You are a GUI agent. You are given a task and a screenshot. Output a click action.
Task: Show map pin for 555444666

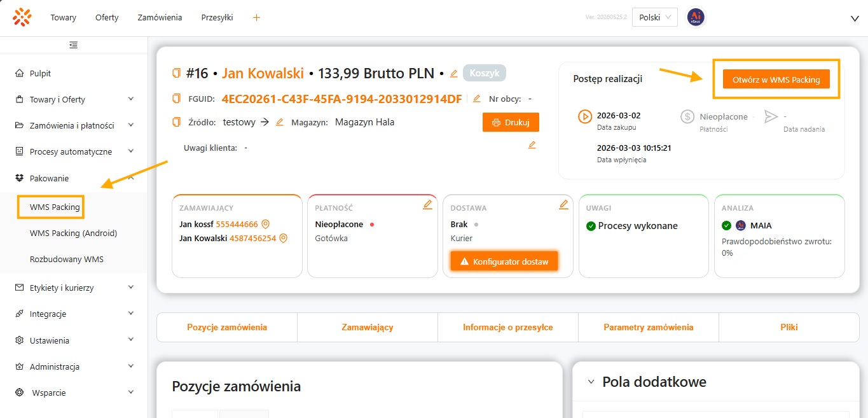pyautogui.click(x=266, y=224)
